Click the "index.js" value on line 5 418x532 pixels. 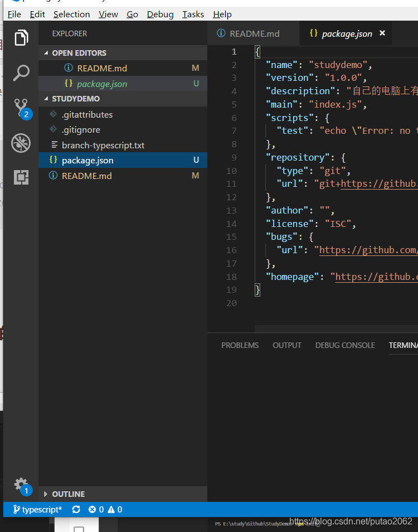click(335, 104)
